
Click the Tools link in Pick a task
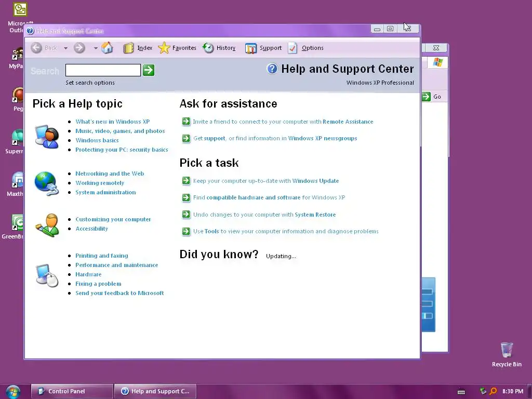pyautogui.click(x=212, y=231)
